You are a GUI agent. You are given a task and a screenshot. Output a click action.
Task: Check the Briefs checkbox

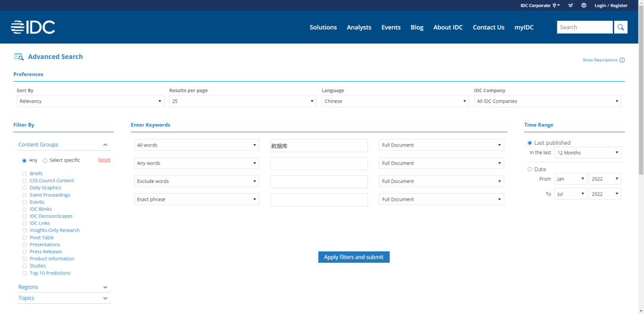(25, 173)
